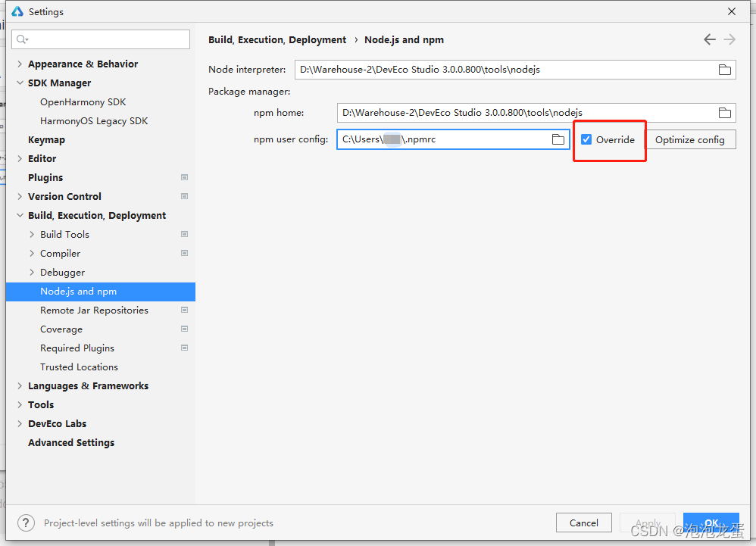Screen dimensions: 756x546
Task: Click Build, Execution, Deployment breadcrumb
Action: (277, 40)
